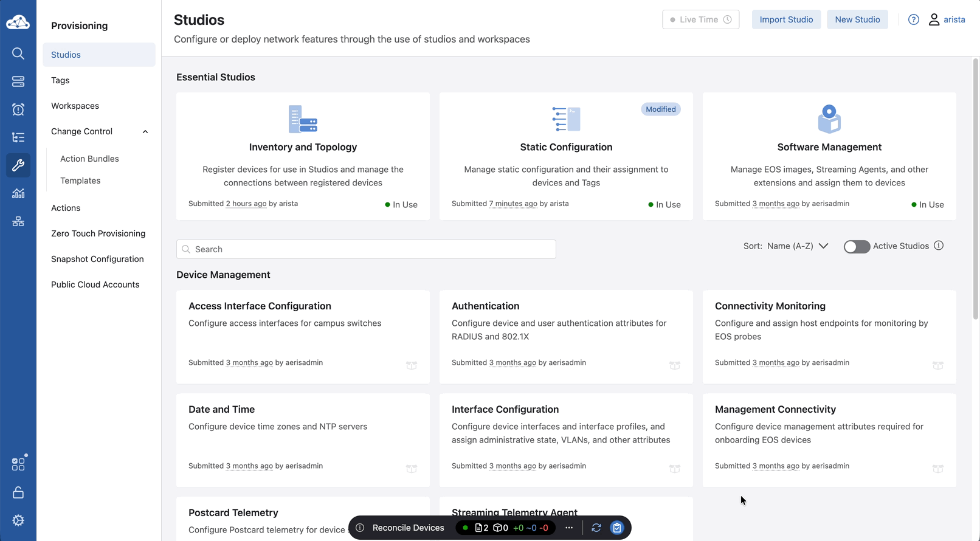
Task: Click "In Use" status on Software Management card
Action: 928,205
